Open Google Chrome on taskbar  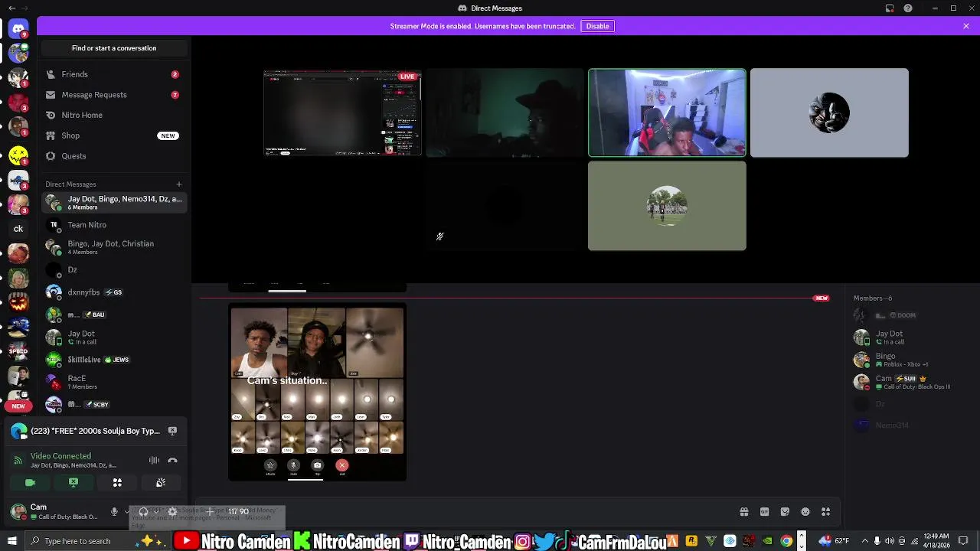coord(786,541)
